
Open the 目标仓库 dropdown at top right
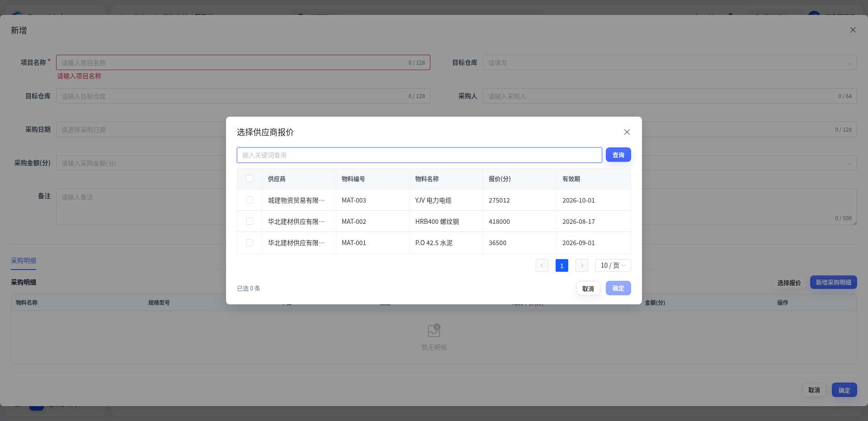point(670,62)
